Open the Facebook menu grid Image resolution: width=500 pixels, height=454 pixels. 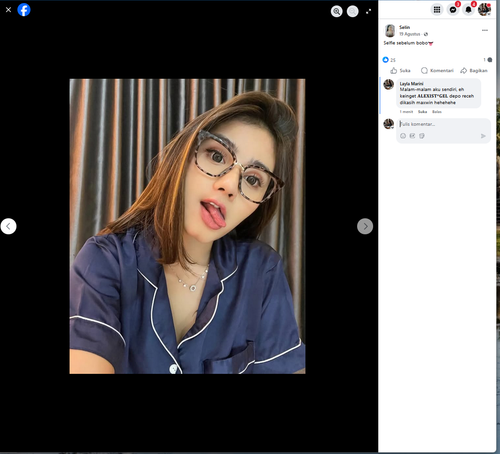(437, 10)
